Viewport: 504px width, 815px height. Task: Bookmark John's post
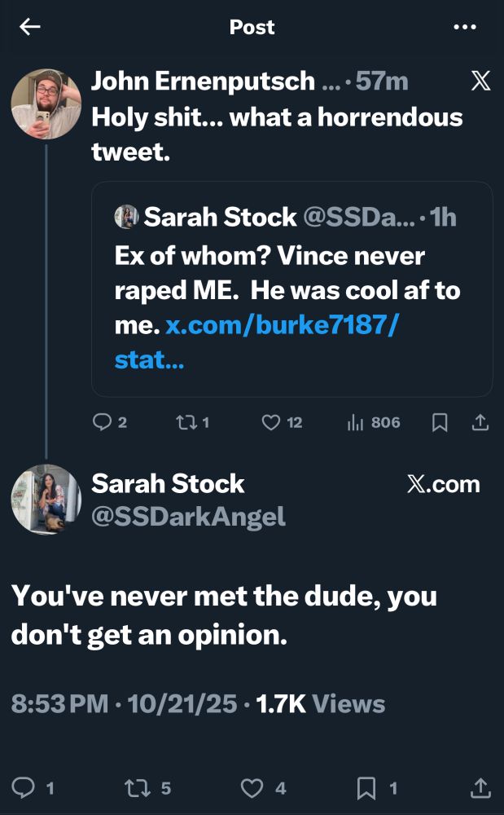point(440,422)
